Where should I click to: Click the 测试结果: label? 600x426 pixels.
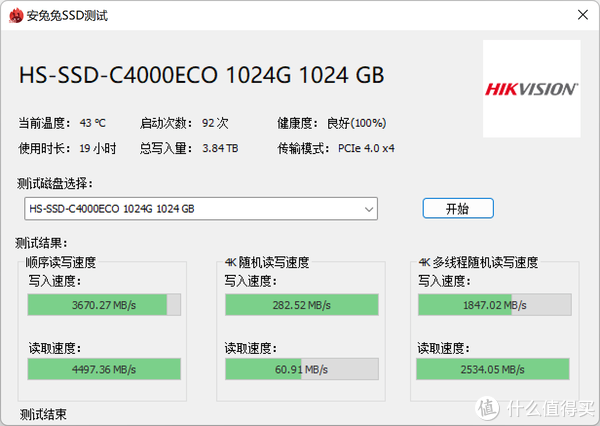pos(41,243)
